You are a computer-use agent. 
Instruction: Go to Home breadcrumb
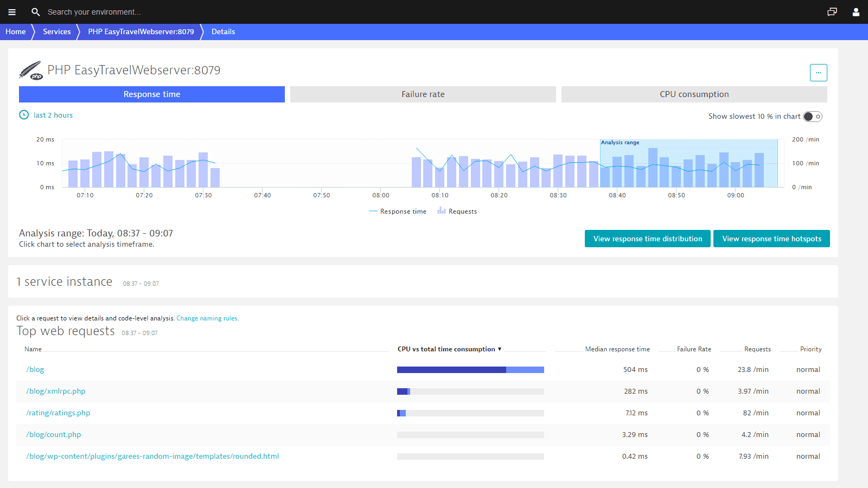click(x=16, y=31)
